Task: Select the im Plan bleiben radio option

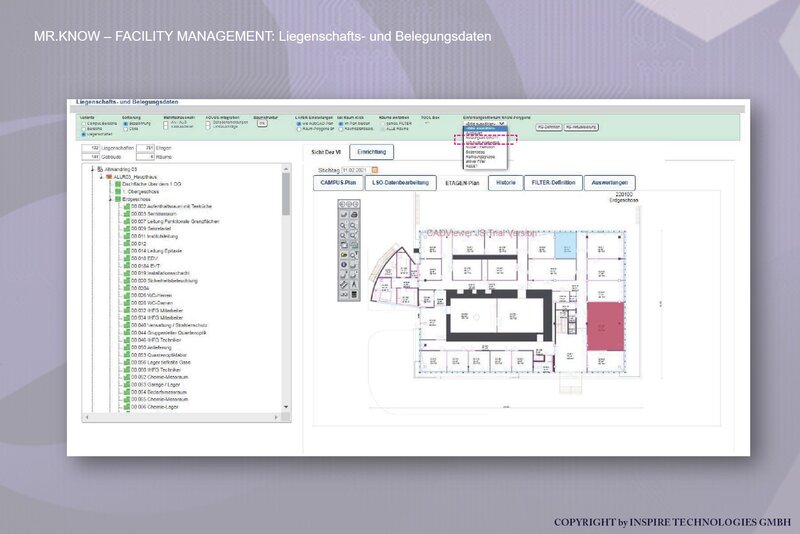Action: click(x=340, y=123)
